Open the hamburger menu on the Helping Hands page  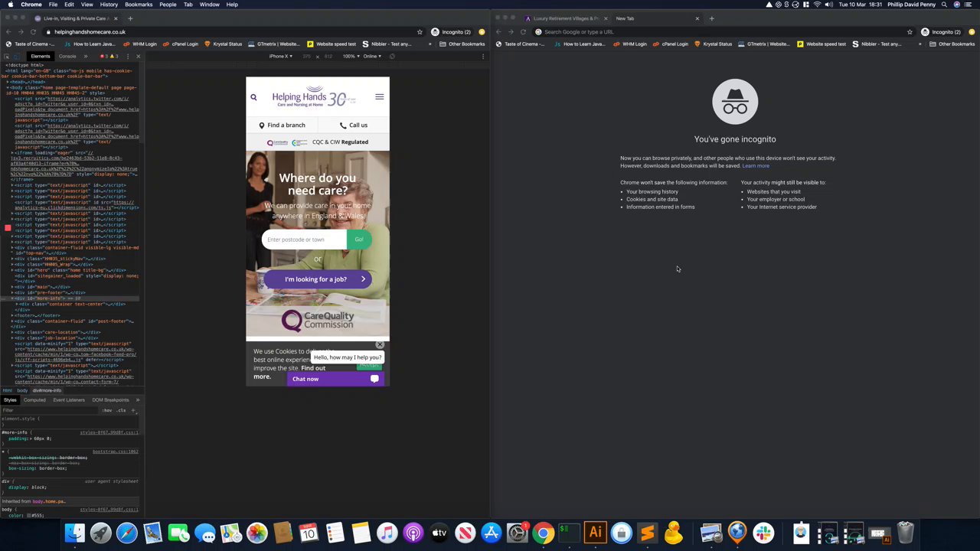pyautogui.click(x=379, y=96)
